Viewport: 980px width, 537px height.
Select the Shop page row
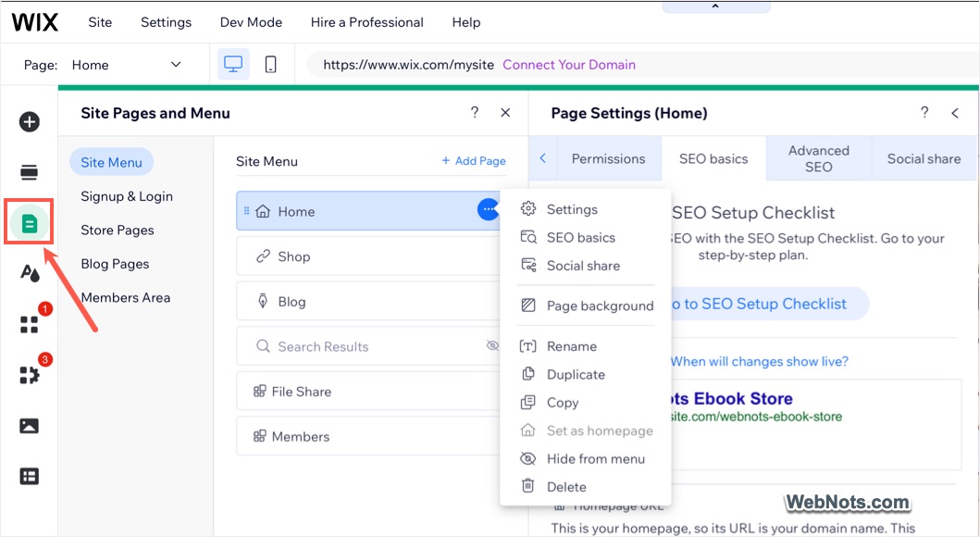[x=368, y=256]
